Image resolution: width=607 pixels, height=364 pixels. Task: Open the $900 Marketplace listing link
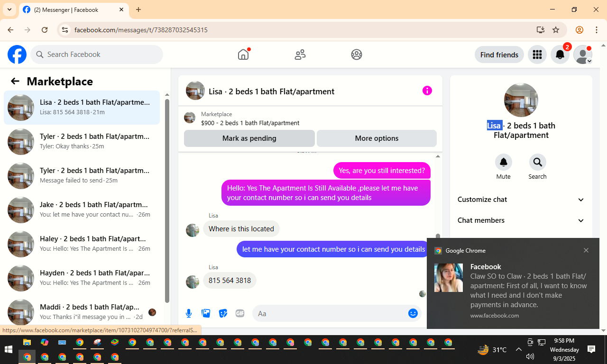pyautogui.click(x=250, y=123)
